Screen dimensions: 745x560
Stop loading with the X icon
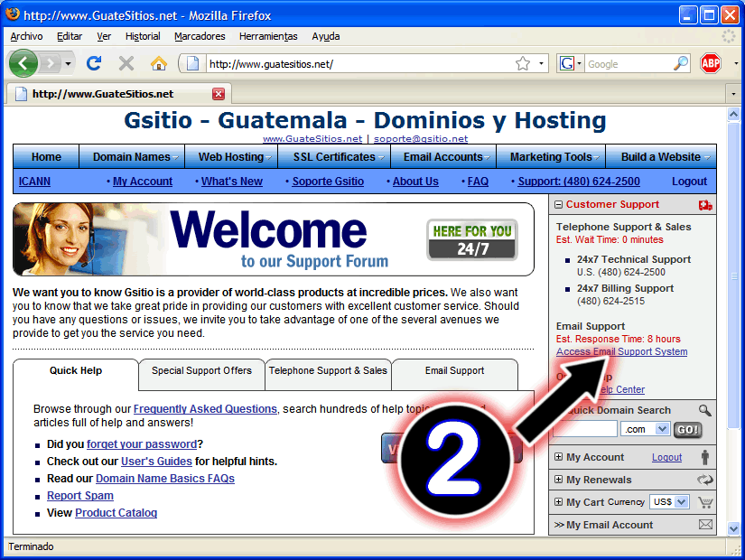(126, 63)
